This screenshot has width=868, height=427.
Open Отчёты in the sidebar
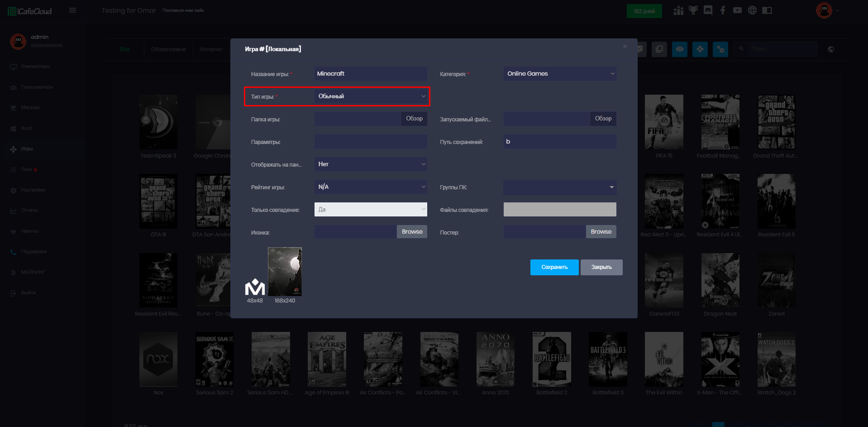click(x=29, y=211)
